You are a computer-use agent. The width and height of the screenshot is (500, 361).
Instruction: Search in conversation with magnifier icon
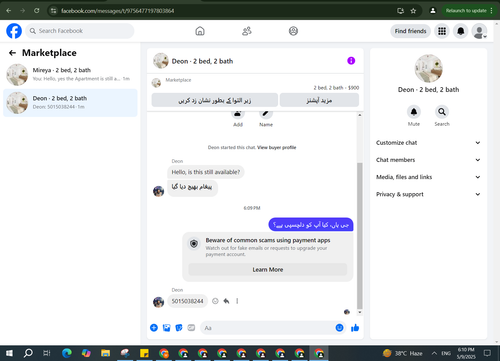coord(442,112)
